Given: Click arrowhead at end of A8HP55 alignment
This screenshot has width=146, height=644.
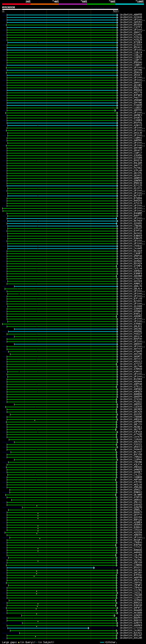Looking at the screenshot, I should (x=117, y=15).
